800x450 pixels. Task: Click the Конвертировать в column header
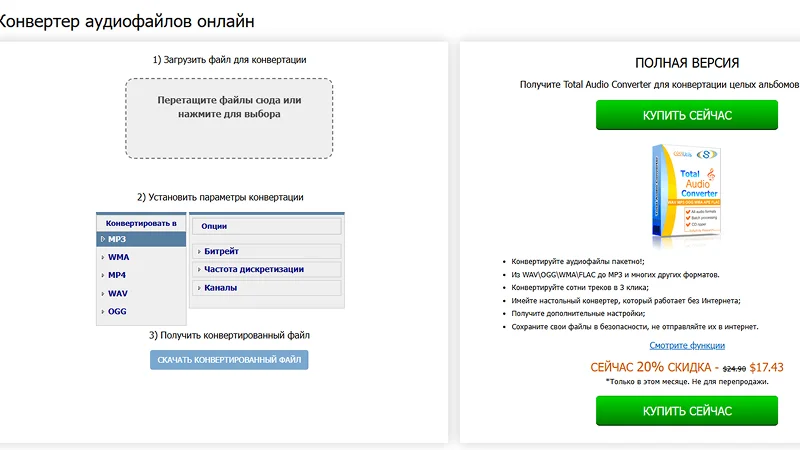(141, 223)
